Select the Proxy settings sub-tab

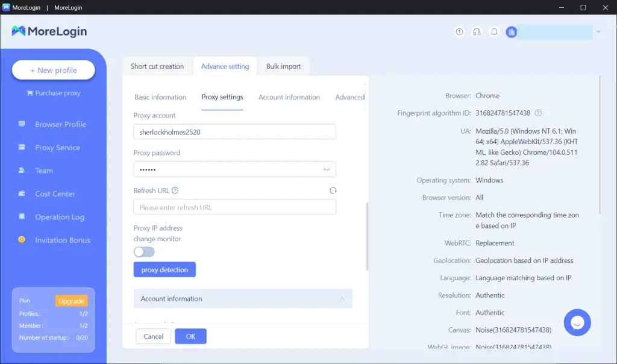222,97
